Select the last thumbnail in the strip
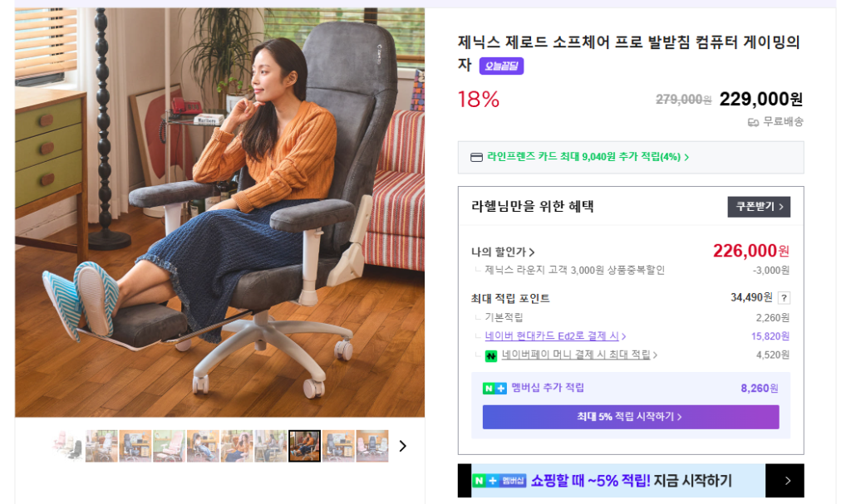Image resolution: width=851 pixels, height=504 pixels. (x=372, y=446)
